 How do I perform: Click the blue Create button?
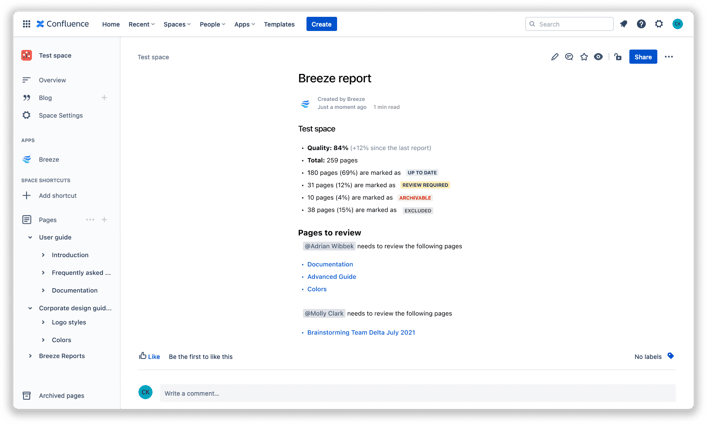click(321, 24)
